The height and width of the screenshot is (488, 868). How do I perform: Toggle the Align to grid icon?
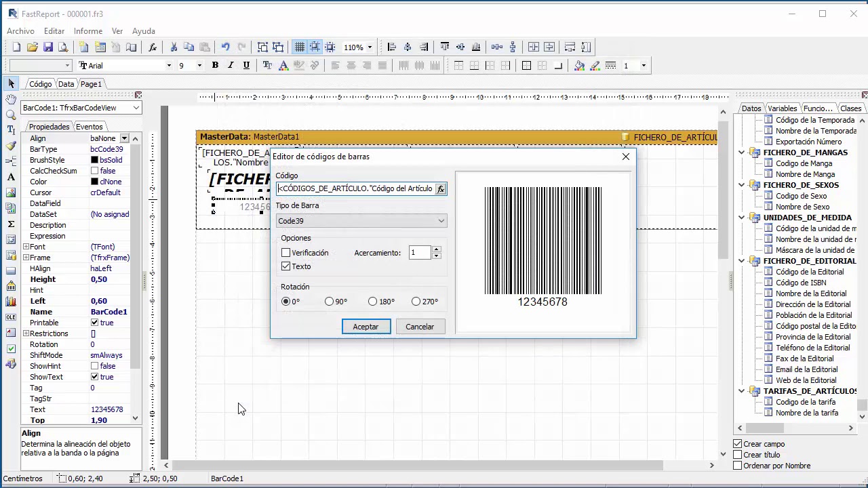(315, 47)
